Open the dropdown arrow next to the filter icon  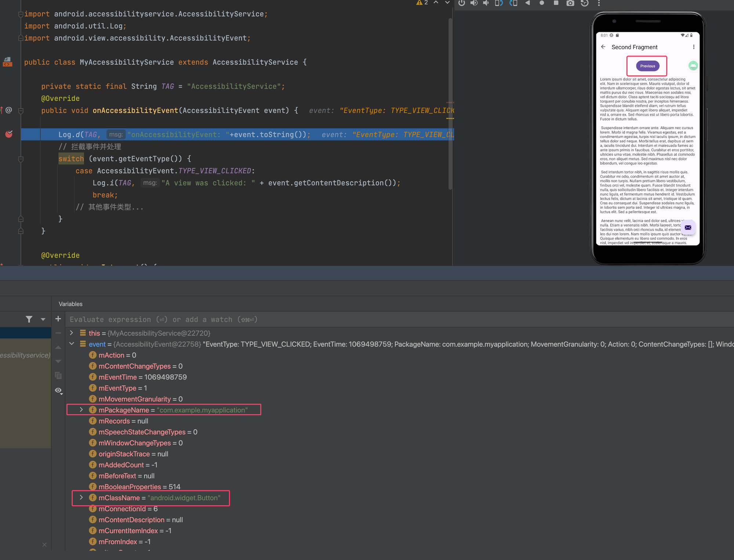tap(43, 319)
